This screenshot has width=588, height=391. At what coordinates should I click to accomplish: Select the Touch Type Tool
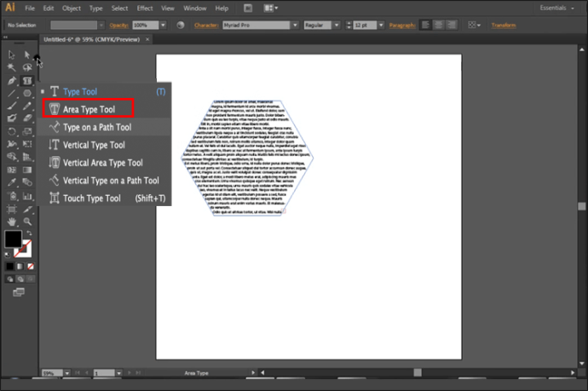91,198
